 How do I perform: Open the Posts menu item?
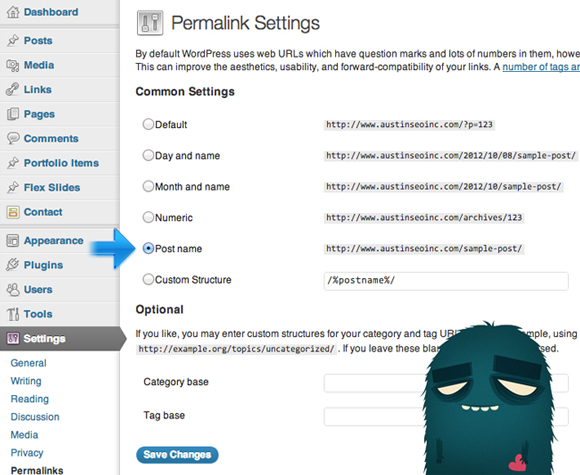pyautogui.click(x=38, y=40)
